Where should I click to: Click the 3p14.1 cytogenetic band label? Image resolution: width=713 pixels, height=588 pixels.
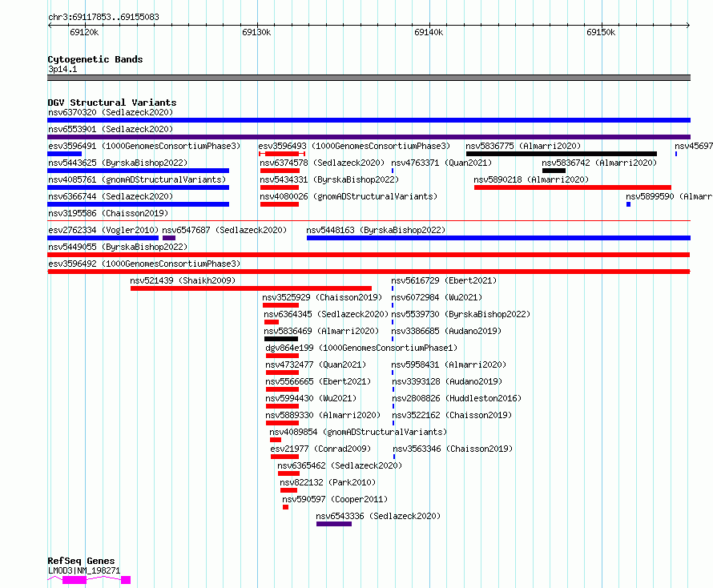(x=62, y=69)
